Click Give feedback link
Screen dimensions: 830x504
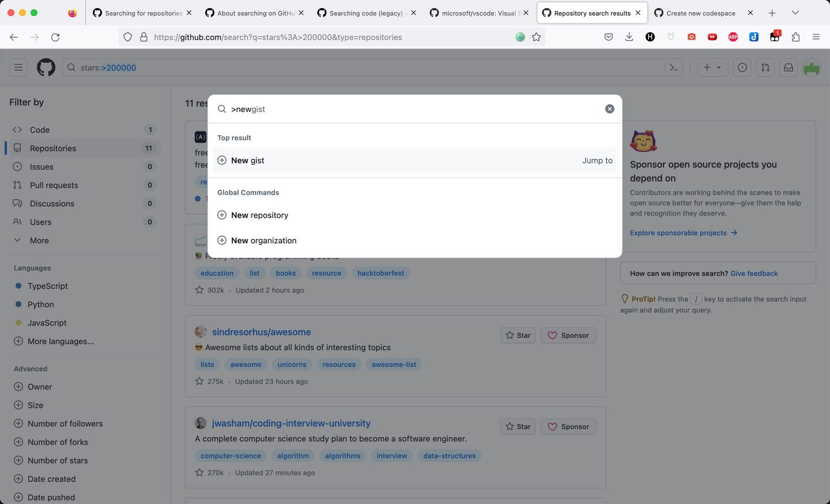[754, 274]
